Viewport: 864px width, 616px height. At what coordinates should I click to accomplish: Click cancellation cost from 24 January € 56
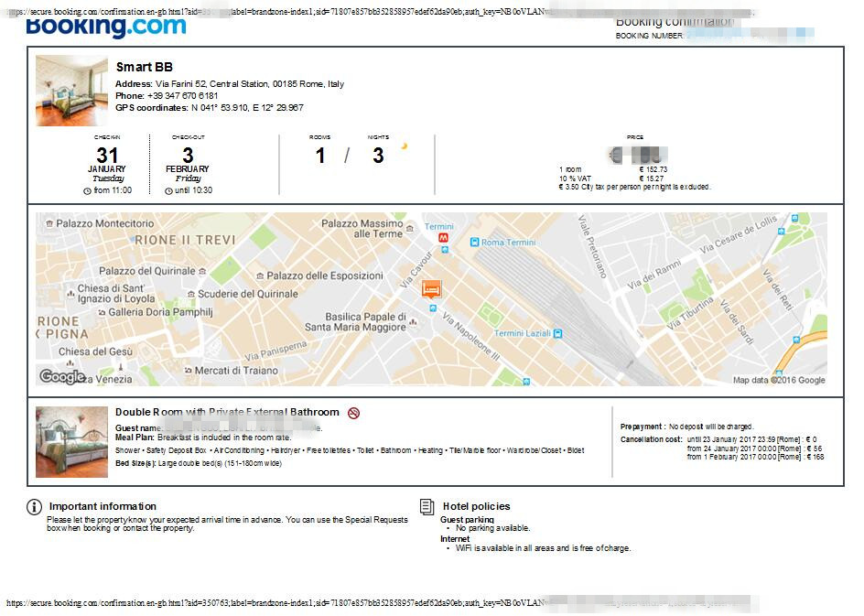tap(754, 449)
